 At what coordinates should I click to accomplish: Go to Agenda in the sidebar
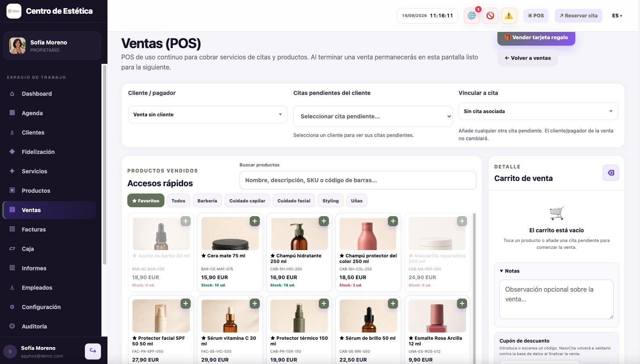click(49, 113)
